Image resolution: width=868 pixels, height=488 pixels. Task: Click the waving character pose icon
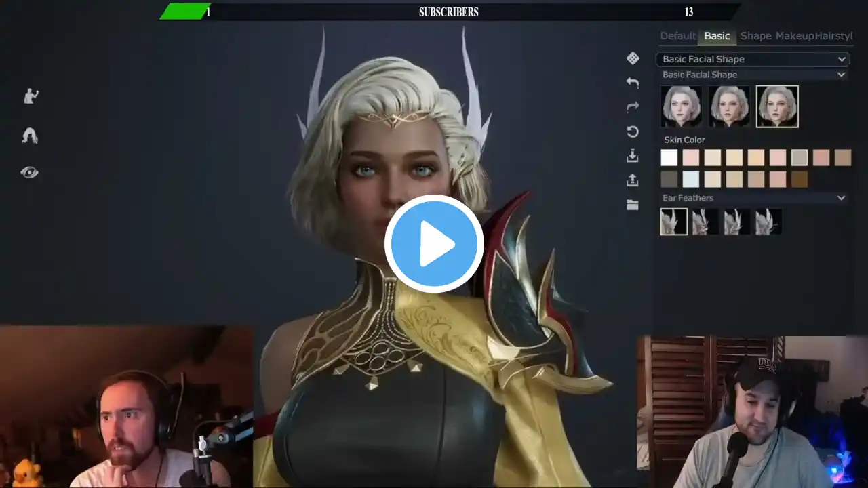pos(31,96)
